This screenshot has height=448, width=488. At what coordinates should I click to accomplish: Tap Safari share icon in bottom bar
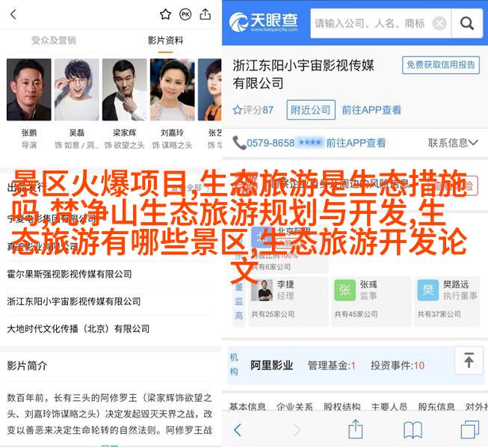tap(356, 429)
